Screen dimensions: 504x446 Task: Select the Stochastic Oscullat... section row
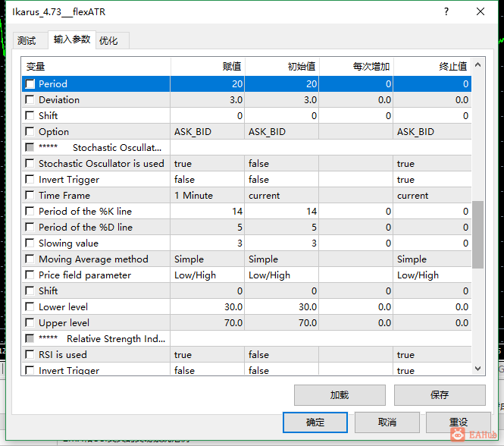[246, 148]
